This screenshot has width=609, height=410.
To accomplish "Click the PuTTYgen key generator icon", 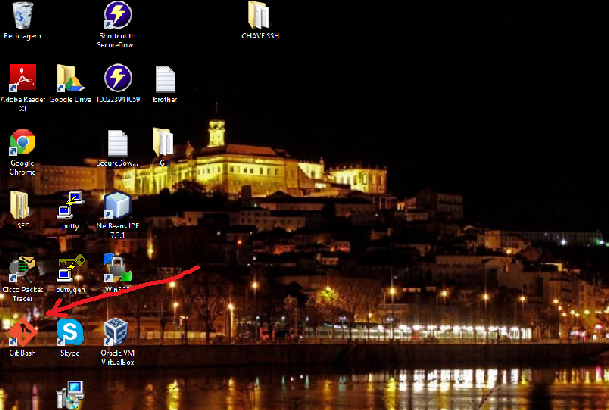I will click(x=69, y=270).
